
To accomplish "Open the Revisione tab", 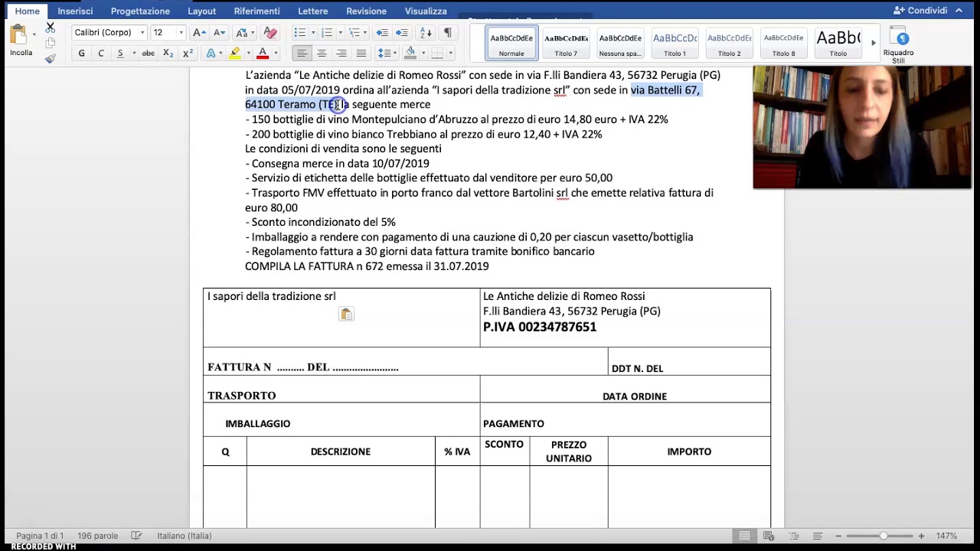I will click(366, 11).
